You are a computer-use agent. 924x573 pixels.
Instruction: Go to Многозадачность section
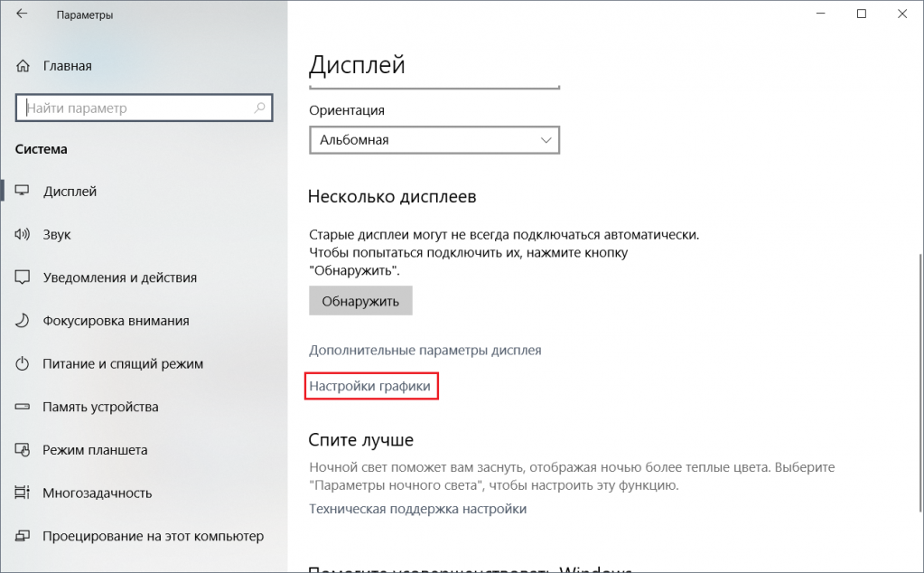97,493
